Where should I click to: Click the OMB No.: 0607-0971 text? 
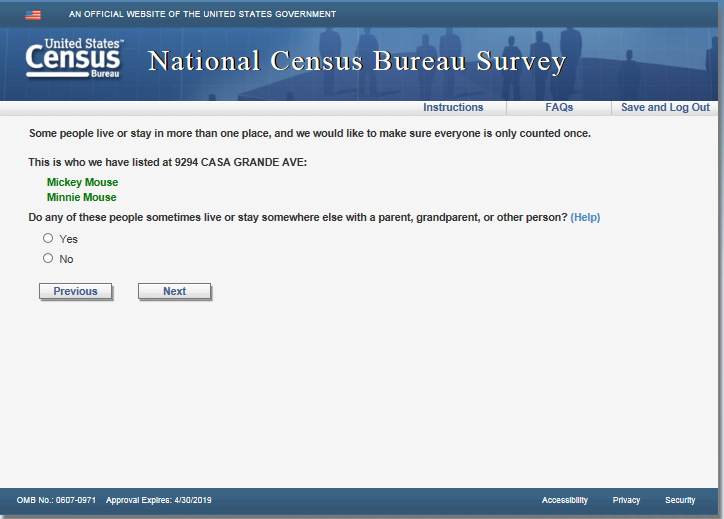click(56, 500)
